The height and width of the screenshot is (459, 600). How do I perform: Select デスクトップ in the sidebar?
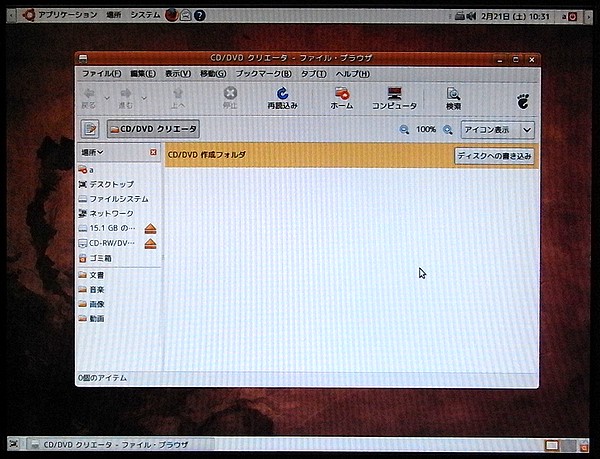pyautogui.click(x=119, y=184)
